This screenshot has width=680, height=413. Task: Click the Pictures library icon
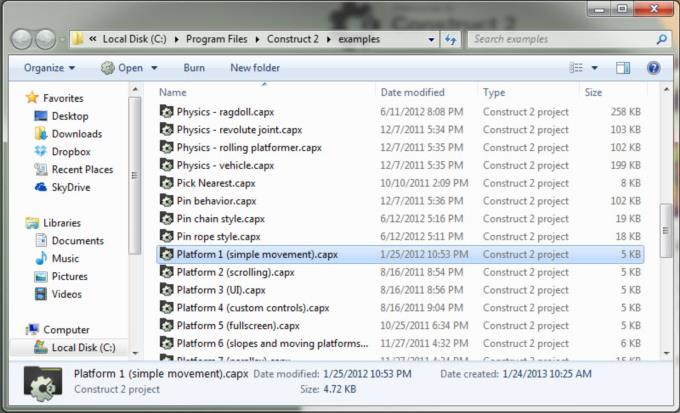click(x=41, y=276)
